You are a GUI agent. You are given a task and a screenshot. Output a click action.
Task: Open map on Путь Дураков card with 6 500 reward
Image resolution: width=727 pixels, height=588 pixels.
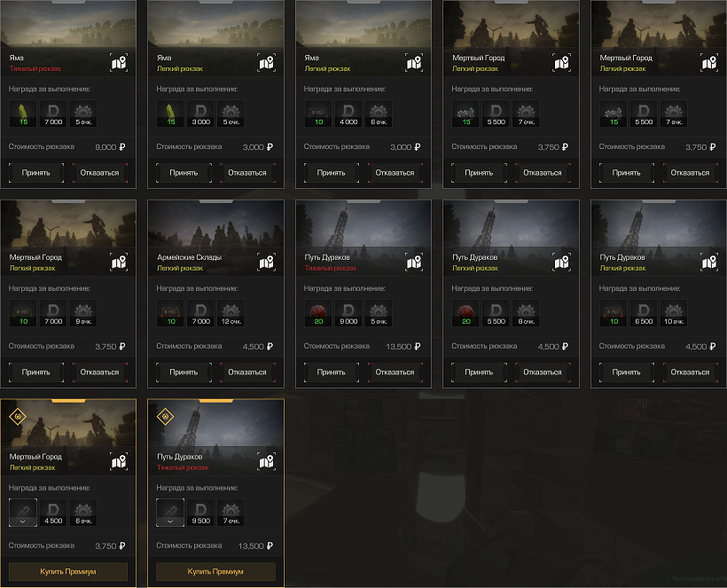(709, 263)
